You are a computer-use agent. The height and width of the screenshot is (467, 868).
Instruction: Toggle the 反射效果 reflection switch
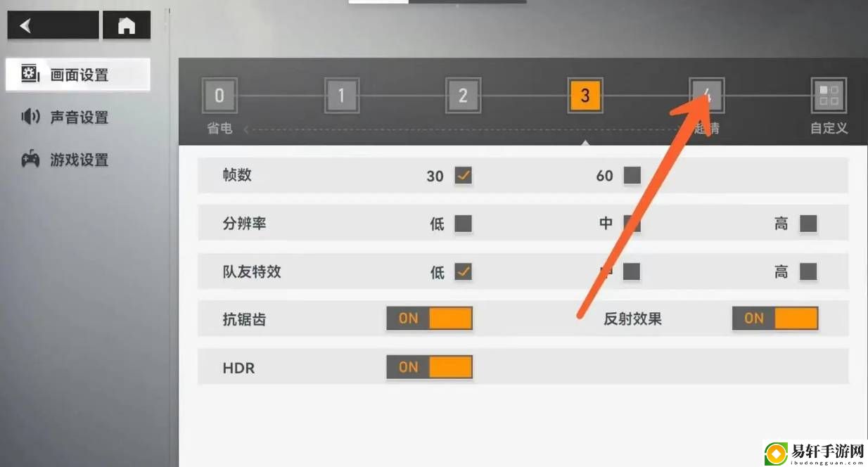coord(775,319)
